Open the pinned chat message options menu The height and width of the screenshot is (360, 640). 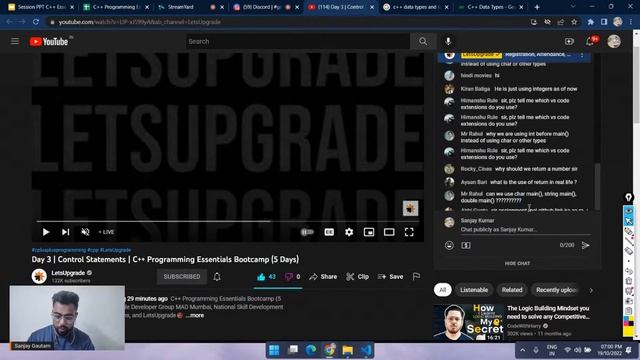click(582, 55)
